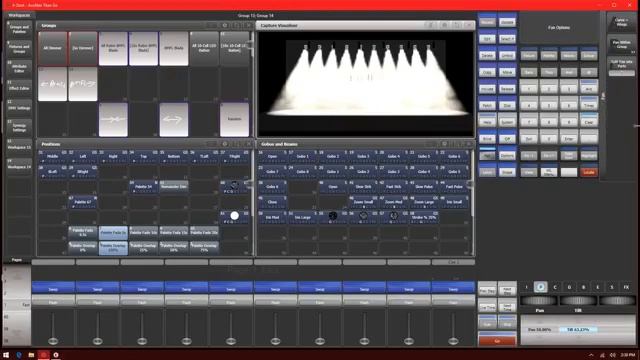The height and width of the screenshot is (360, 640).
Task: Open the volume icon in system tray
Action: tap(612, 355)
